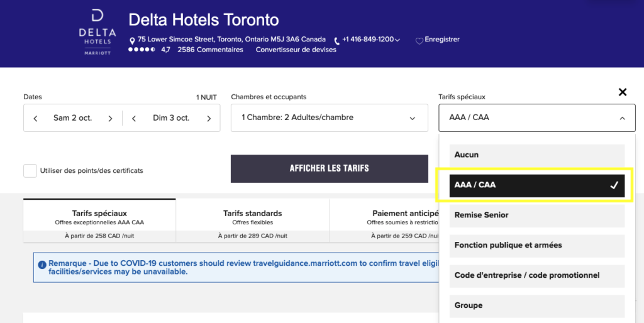
Task: Click the heart icon to save hotel
Action: [419, 40]
